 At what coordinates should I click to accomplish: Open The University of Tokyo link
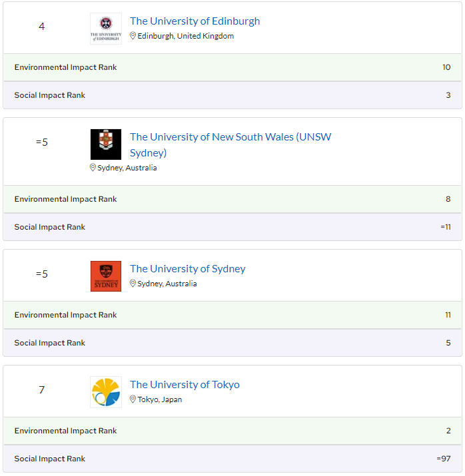coord(185,385)
